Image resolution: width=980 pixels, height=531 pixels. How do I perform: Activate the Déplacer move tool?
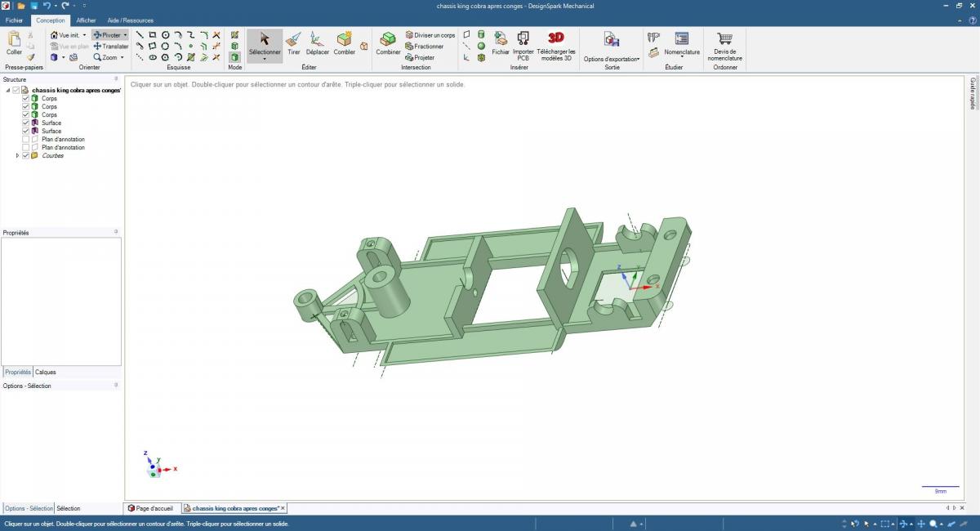coord(317,42)
